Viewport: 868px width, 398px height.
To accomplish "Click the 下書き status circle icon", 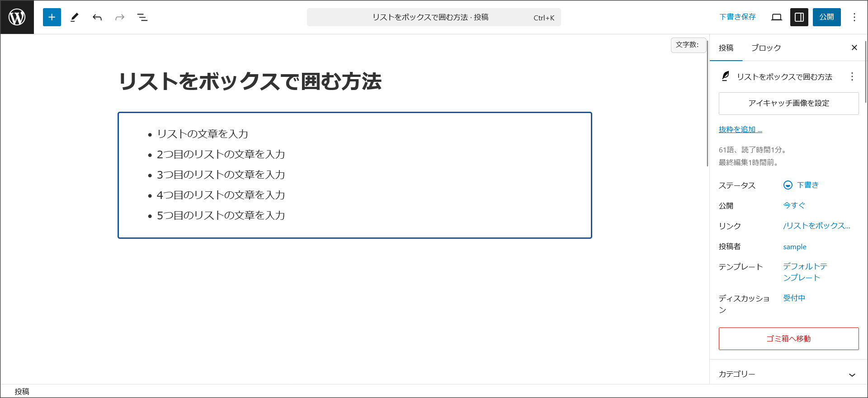I will pyautogui.click(x=788, y=185).
